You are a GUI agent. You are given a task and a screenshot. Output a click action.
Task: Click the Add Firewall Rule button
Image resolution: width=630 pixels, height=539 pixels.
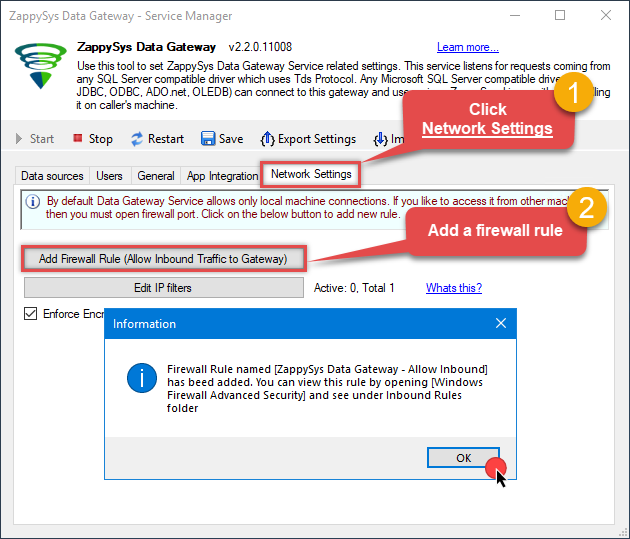coord(163,259)
